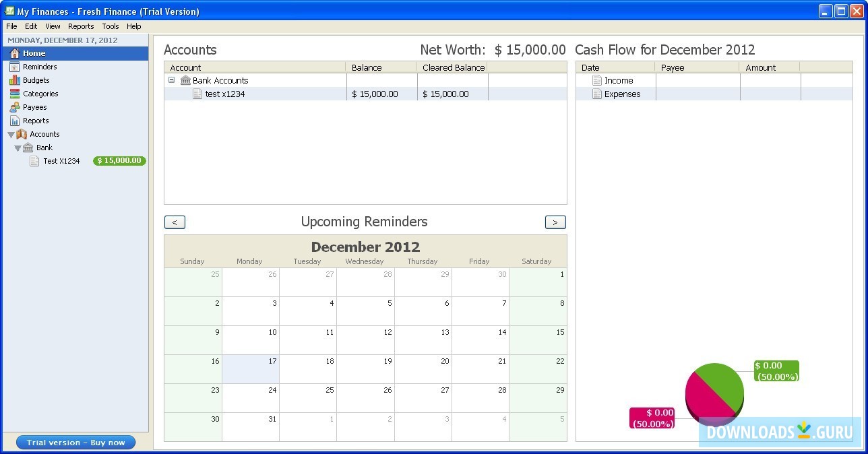This screenshot has width=868, height=454.
Task: Click the green $ 0.00 pie label
Action: (776, 371)
